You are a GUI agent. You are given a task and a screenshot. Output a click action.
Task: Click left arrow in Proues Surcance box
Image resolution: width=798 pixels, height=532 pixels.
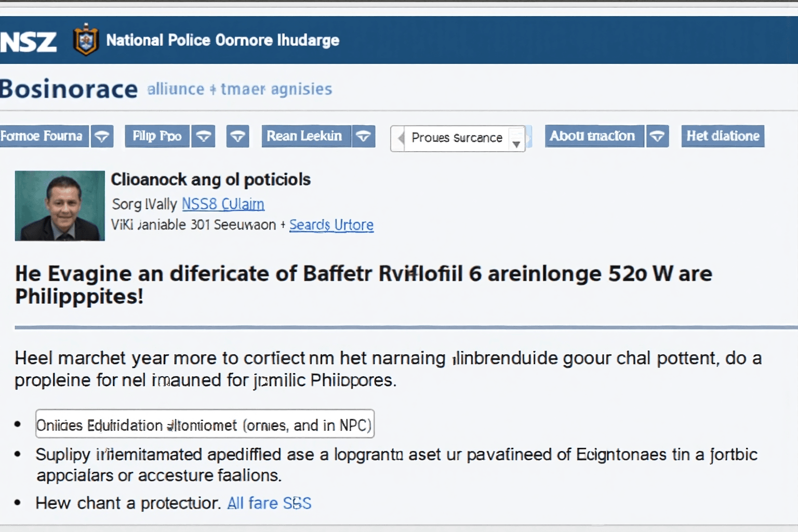(400, 138)
